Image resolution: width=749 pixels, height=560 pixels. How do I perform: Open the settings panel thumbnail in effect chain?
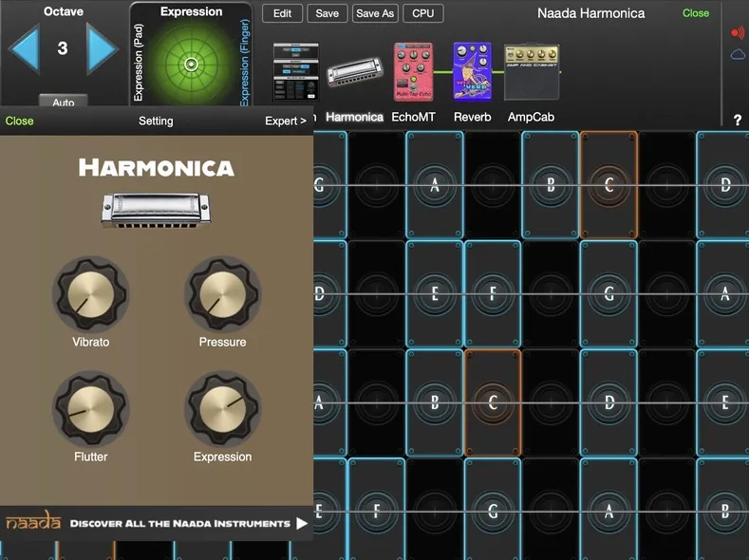point(296,71)
